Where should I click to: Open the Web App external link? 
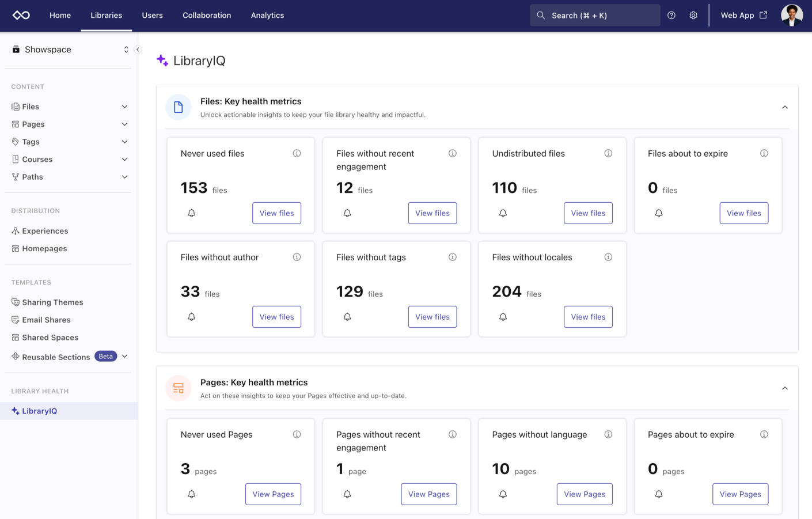pyautogui.click(x=743, y=16)
